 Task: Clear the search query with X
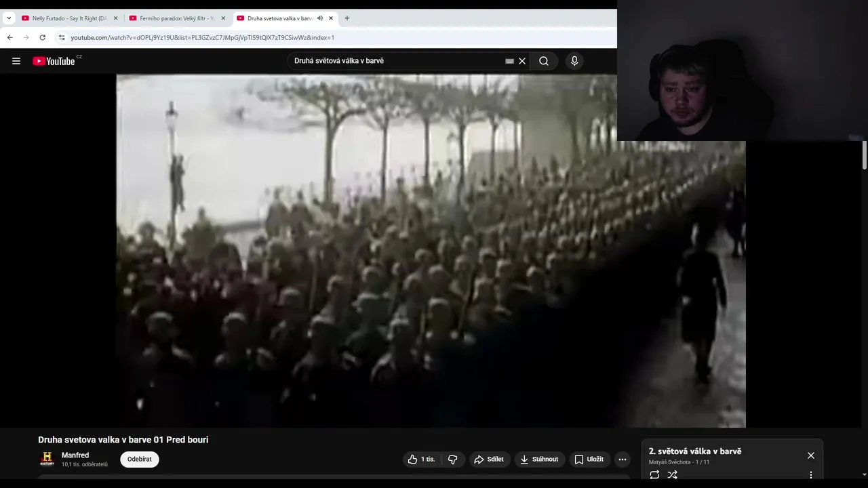click(522, 61)
